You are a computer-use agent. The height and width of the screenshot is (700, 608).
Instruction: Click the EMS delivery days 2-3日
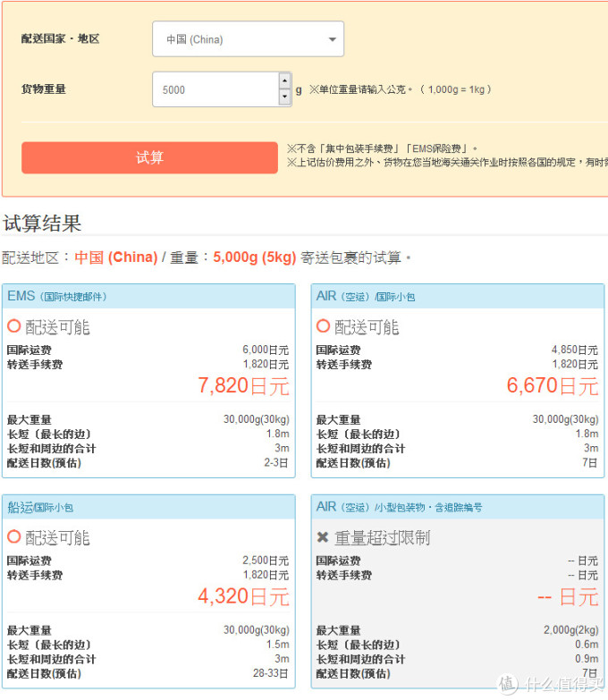click(x=276, y=462)
